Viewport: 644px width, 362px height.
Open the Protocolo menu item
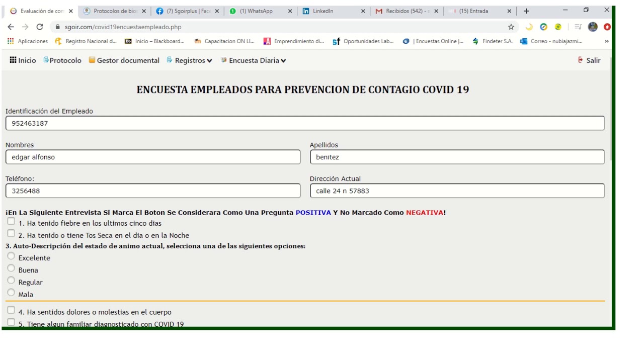click(62, 60)
